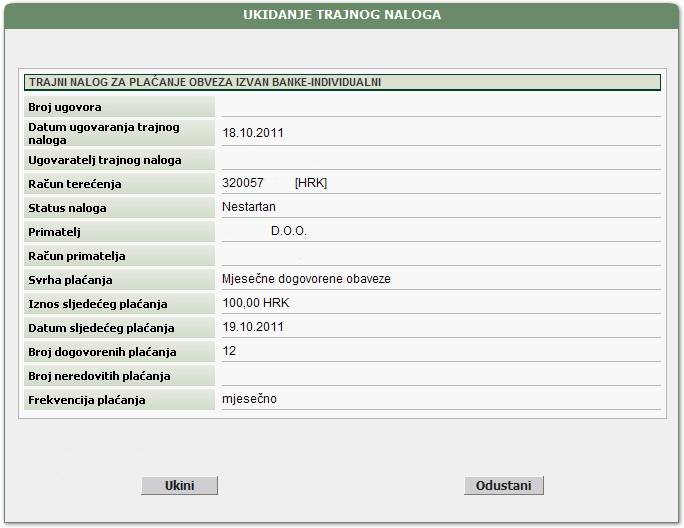Select the Mjesečne dogovorene obaveze text
This screenshot has width=684, height=528.
306,279
